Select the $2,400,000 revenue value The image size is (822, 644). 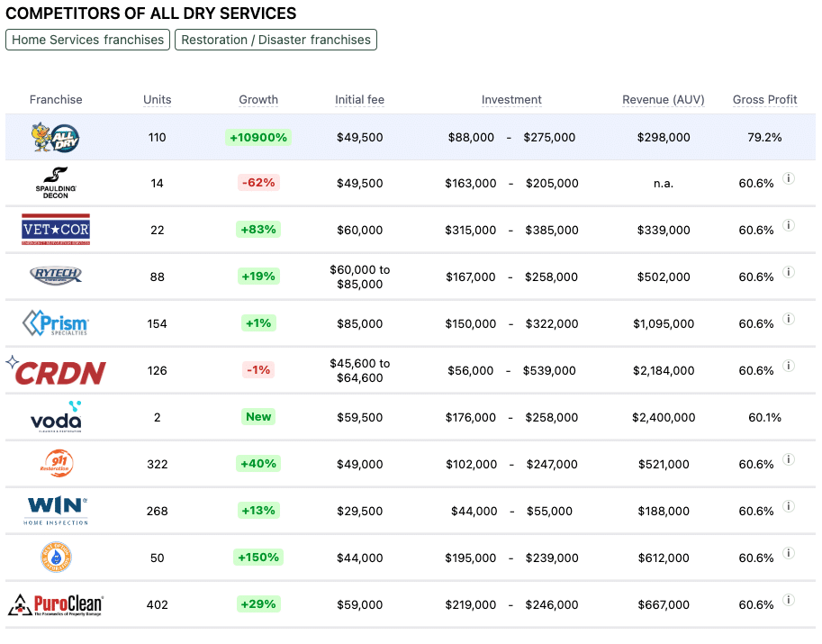pyautogui.click(x=664, y=417)
